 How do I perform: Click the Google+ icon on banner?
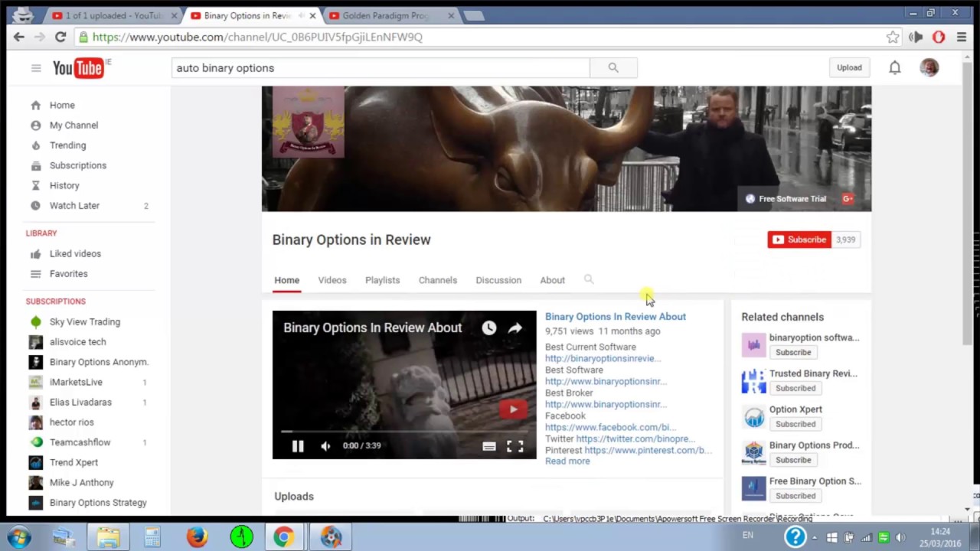pyautogui.click(x=848, y=199)
